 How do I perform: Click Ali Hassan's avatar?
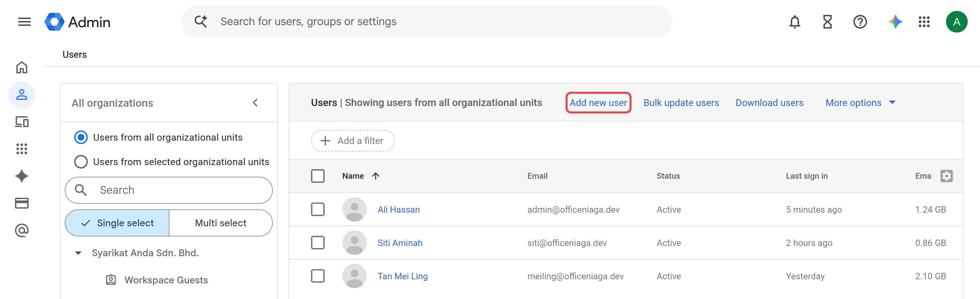[354, 209]
